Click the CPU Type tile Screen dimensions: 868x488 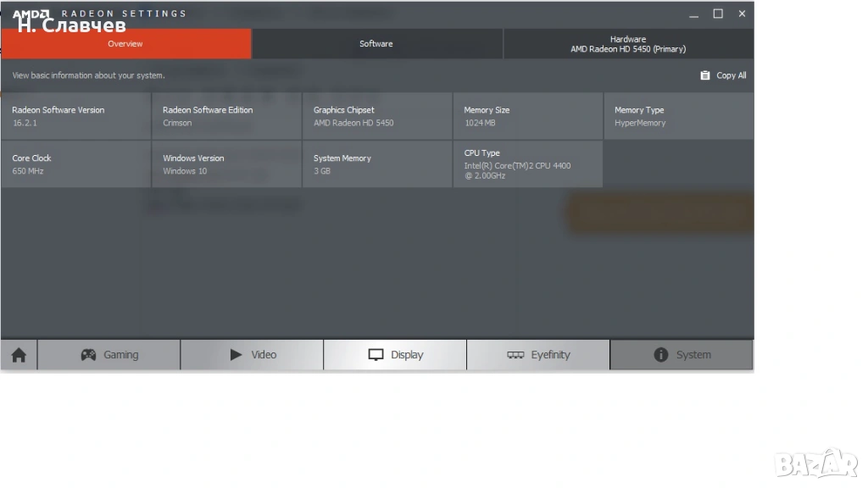[527, 164]
